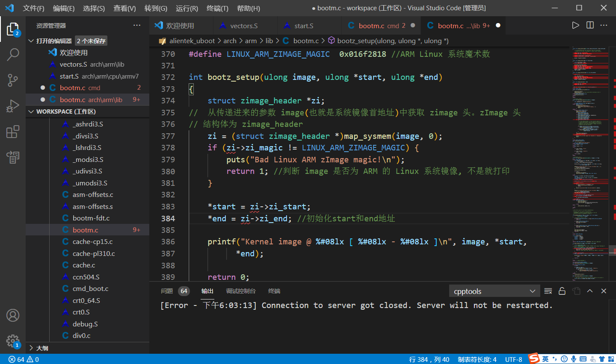This screenshot has height=364, width=616.
Task: Maximize the panel with the up chevron
Action: pos(589,291)
